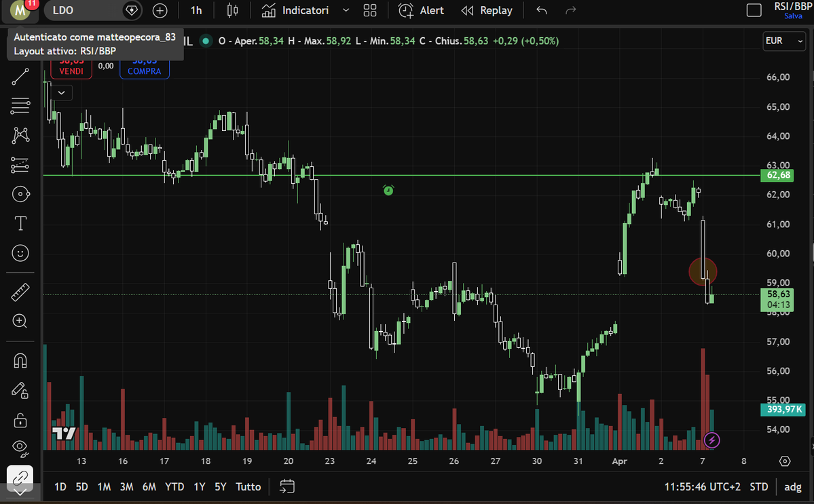Open the 1h timeframe selector
Image resolution: width=814 pixels, height=504 pixels.
coord(196,10)
